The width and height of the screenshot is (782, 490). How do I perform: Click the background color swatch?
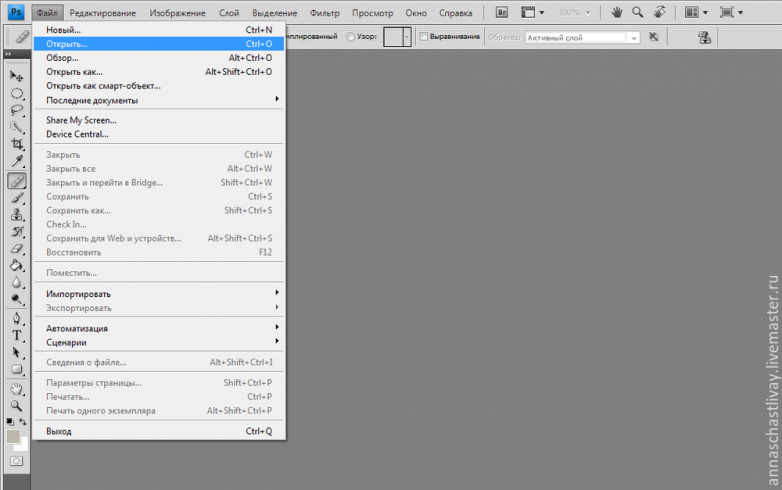coord(24,445)
